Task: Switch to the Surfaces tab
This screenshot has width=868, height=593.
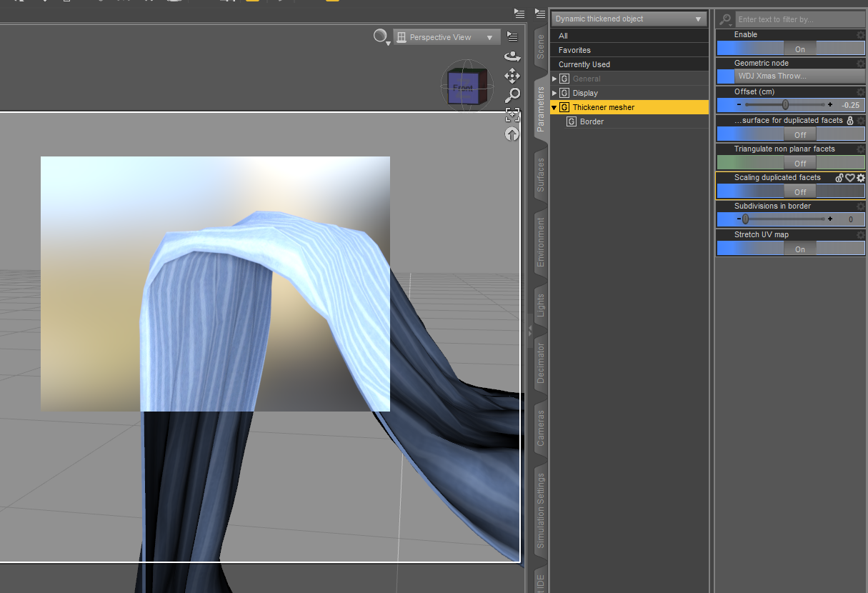Action: click(x=541, y=175)
